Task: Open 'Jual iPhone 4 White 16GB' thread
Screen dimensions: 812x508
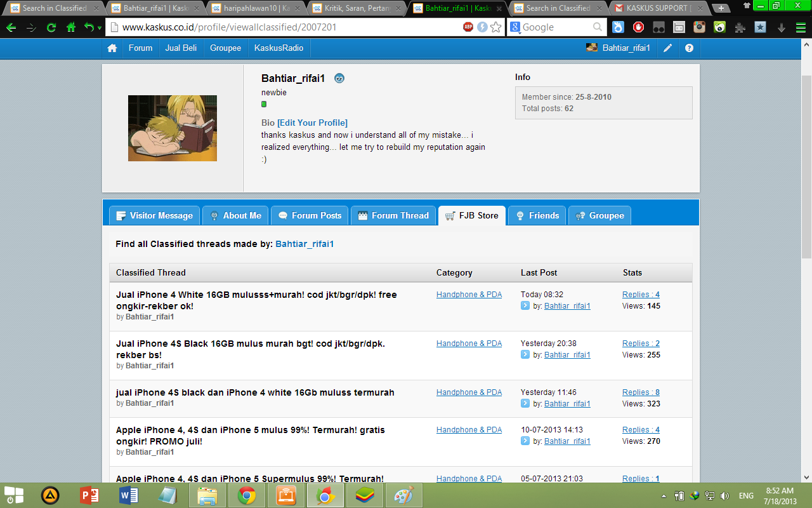Action: pyautogui.click(x=256, y=300)
